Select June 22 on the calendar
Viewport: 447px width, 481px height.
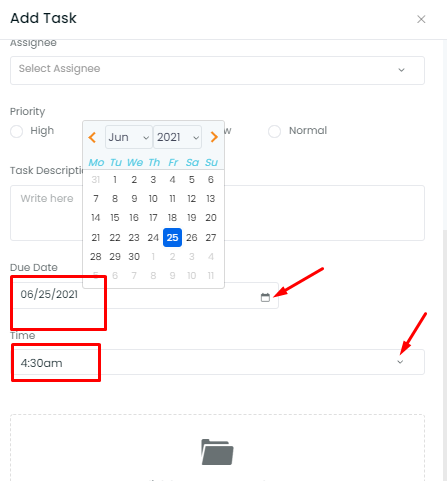tap(115, 237)
